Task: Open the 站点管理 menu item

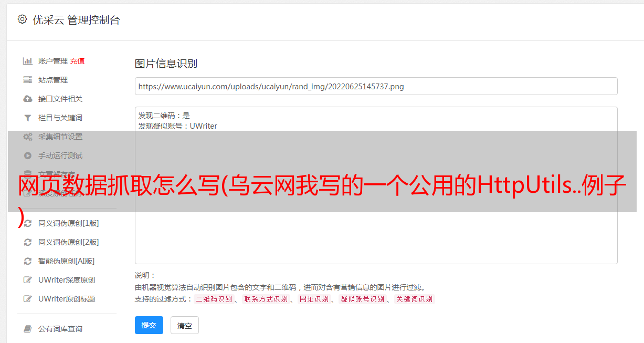Action: coord(52,80)
